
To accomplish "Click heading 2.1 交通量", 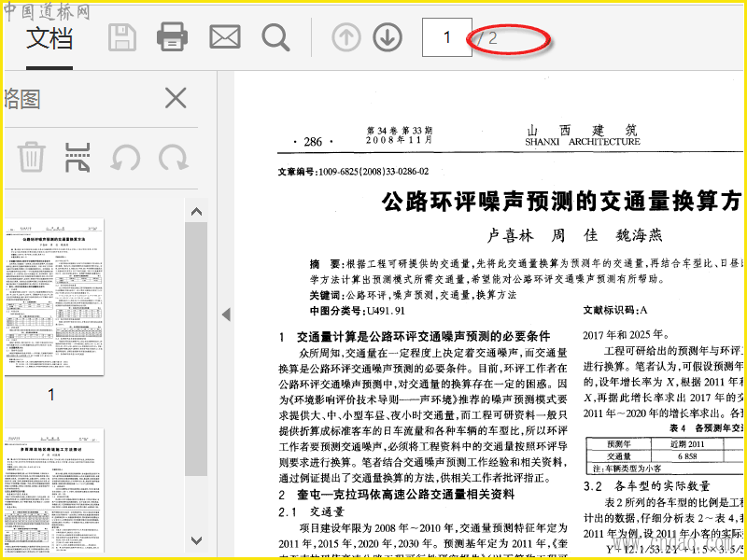I will coord(312,511).
